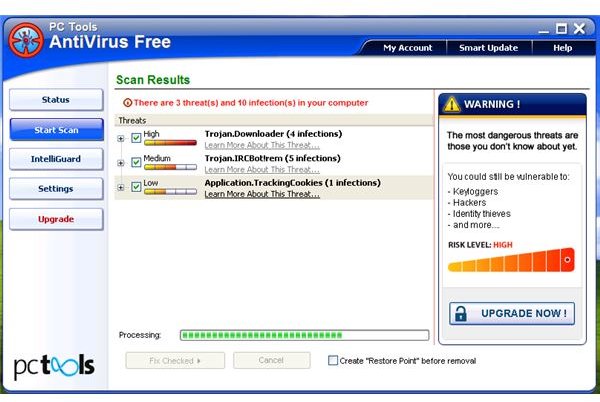Viewport: 600px width, 402px height.
Task: Click the Medium severity level bar
Action: pyautogui.click(x=170, y=167)
